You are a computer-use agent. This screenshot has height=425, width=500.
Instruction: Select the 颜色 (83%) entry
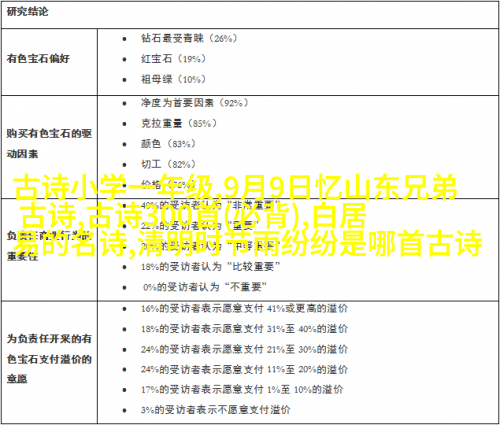click(168, 144)
